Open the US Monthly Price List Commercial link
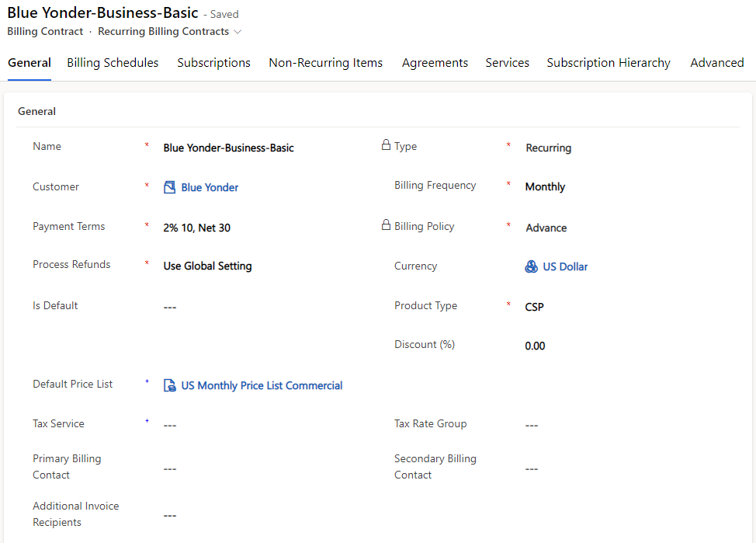The height and width of the screenshot is (543, 756). point(262,385)
